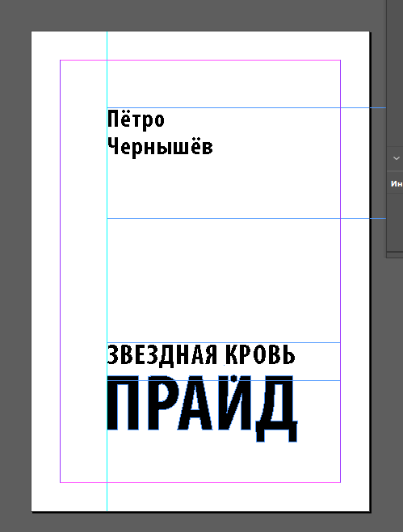Click the surname text "Чернышёв"
Image resolution: width=403 pixels, height=532 pixels.
[x=160, y=147]
